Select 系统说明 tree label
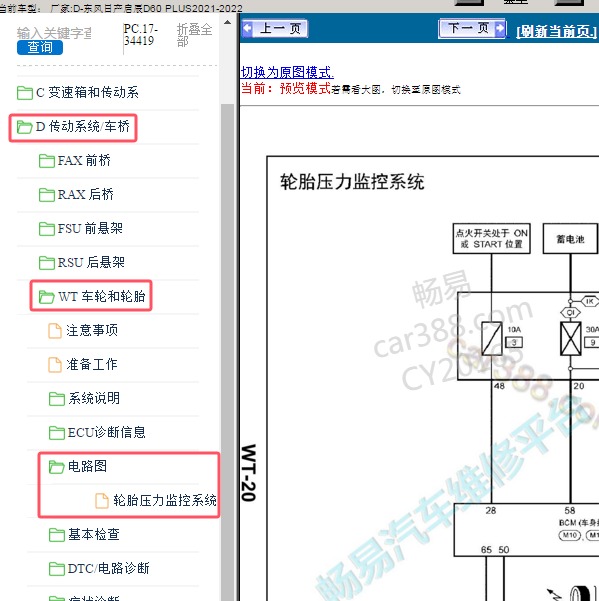599x601 pixels. [x=94, y=398]
